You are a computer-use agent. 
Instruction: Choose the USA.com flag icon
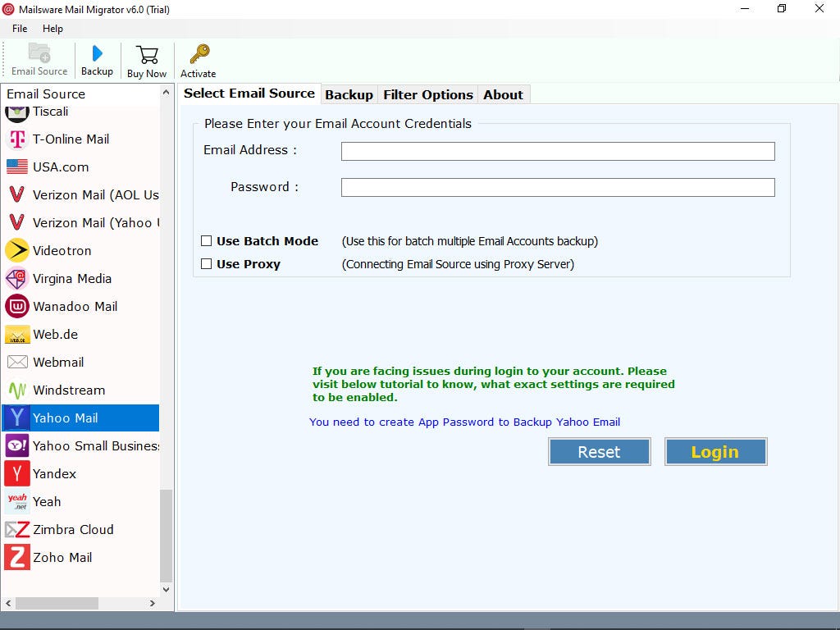click(17, 167)
